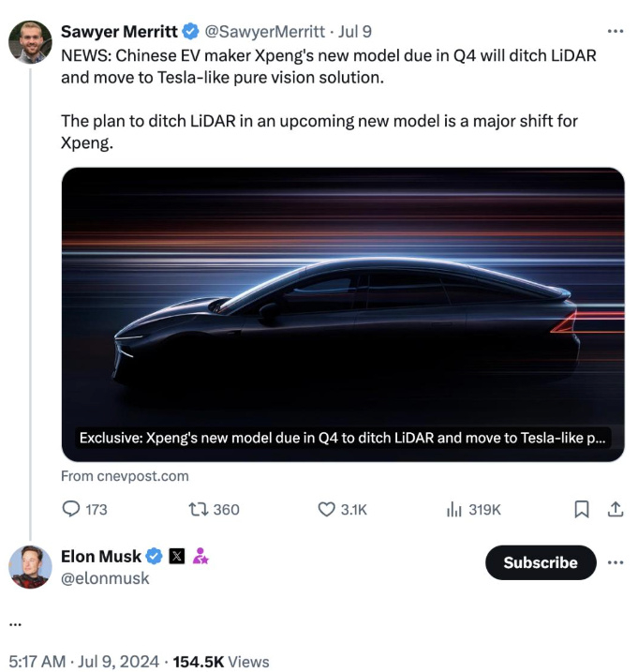Click the Sawyer Merritt display name
This screenshot has width=638, height=672.
pyautogui.click(x=118, y=31)
